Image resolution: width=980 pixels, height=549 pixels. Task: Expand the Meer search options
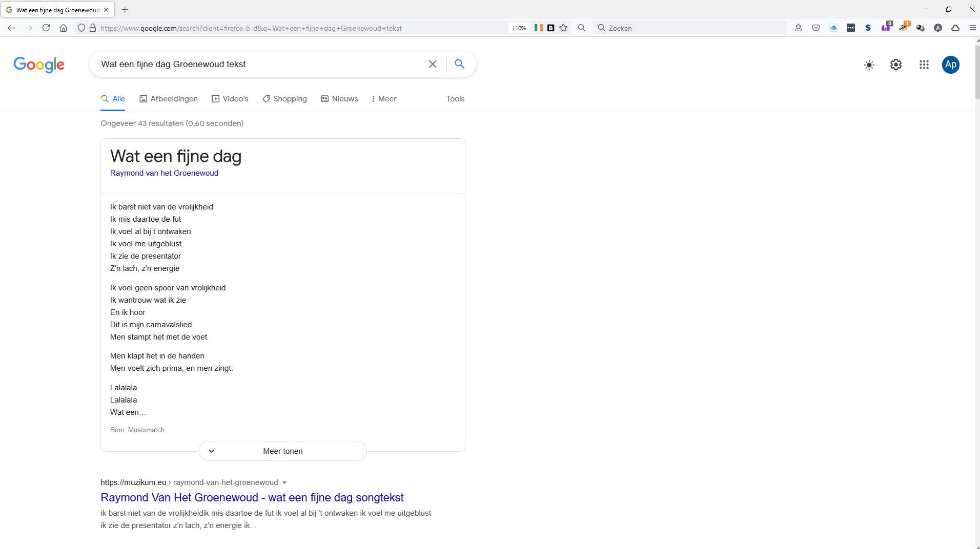coord(384,99)
